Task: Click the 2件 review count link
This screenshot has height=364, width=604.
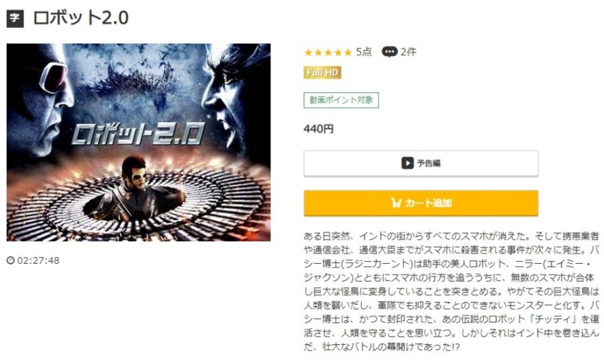Action: (408, 52)
